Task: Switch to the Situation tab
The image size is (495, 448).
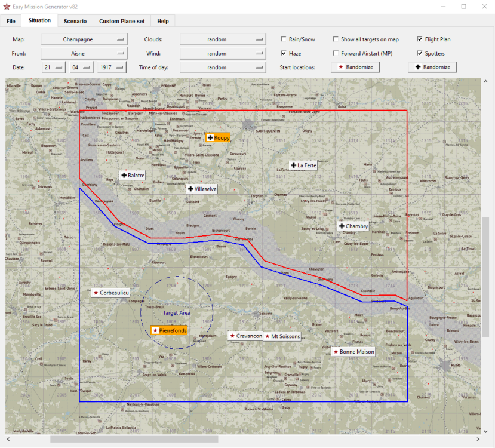Action: pyautogui.click(x=39, y=20)
